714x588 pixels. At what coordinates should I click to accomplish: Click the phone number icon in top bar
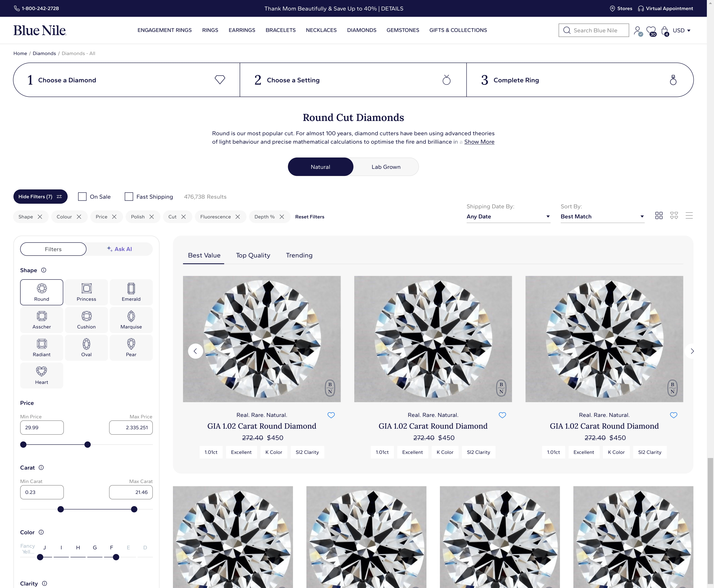[x=17, y=8]
